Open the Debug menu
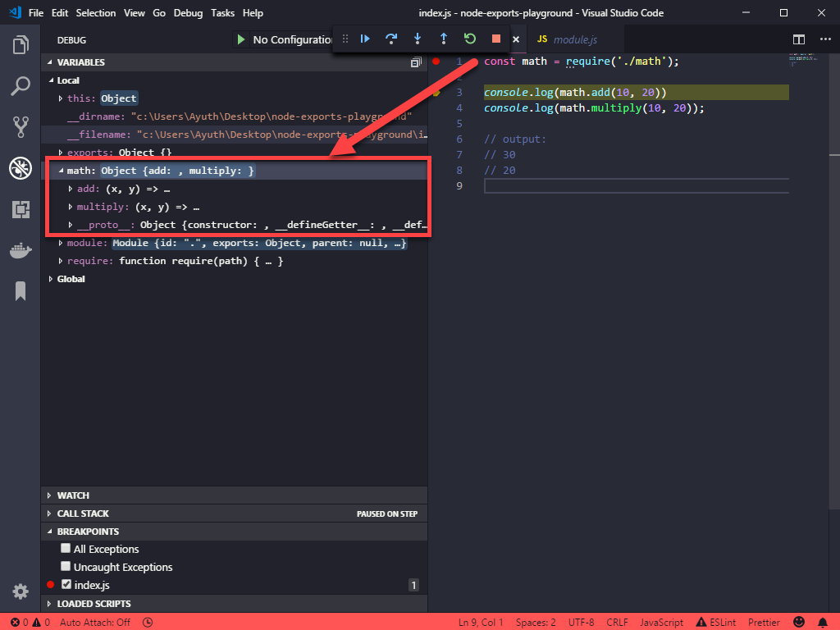This screenshot has height=630, width=840. 188,12
